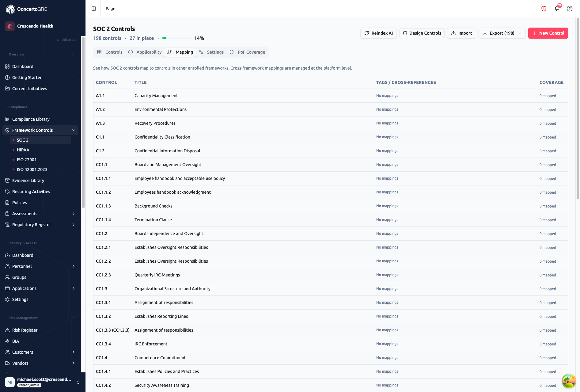Collapse the Overview section chevron

[73, 54]
